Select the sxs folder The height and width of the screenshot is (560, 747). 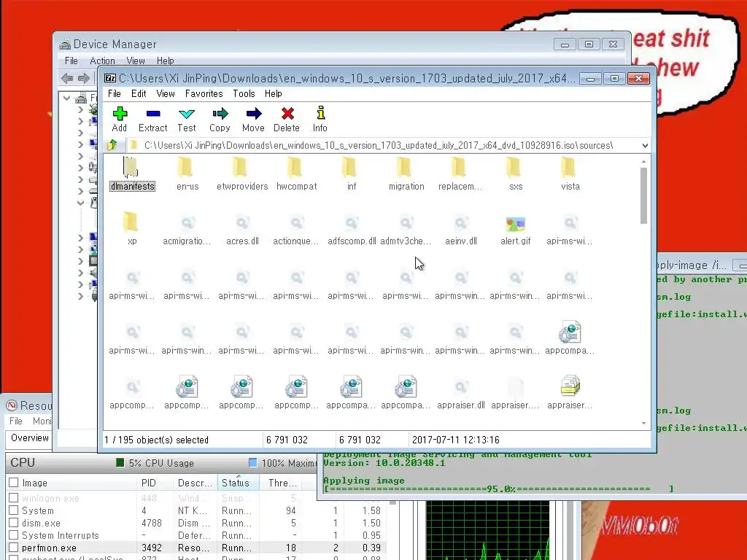tap(516, 174)
